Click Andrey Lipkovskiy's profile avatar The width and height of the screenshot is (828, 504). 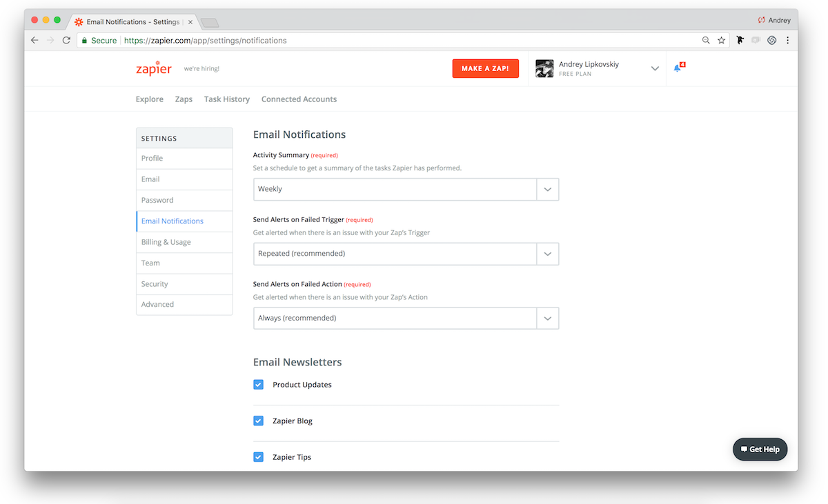click(544, 68)
